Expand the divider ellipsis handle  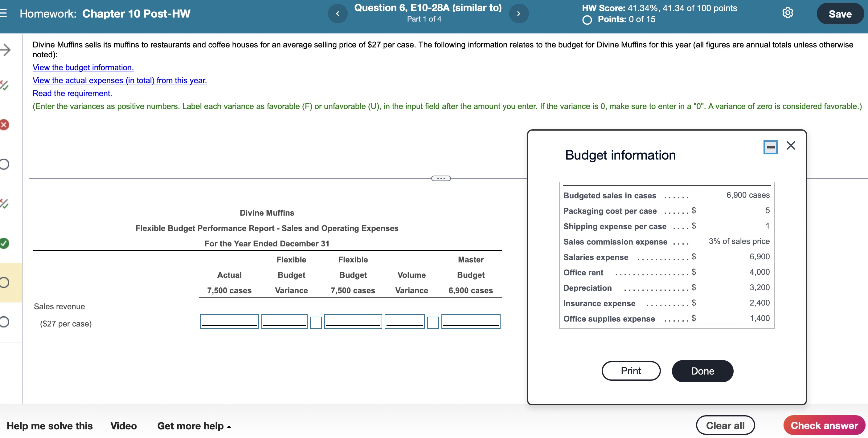pos(441,178)
